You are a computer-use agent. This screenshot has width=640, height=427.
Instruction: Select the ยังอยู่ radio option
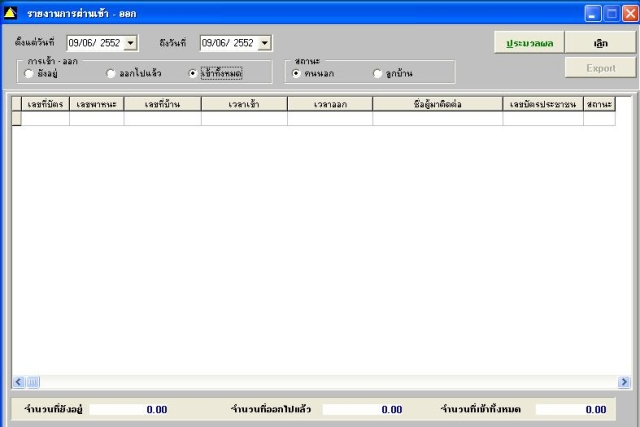pos(29,73)
